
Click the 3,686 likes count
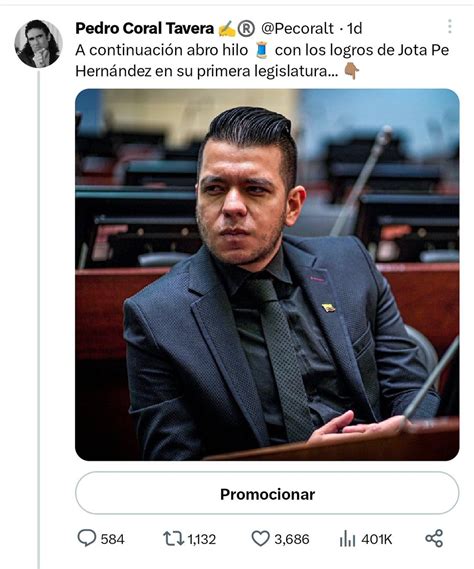pos(292,539)
